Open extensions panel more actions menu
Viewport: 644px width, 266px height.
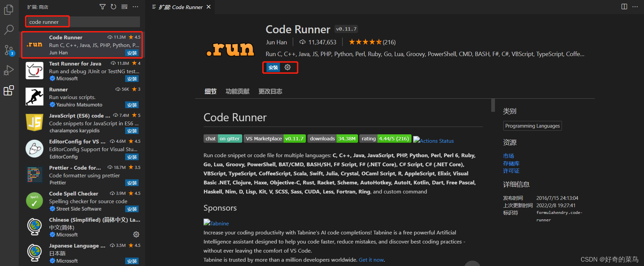[x=135, y=7]
